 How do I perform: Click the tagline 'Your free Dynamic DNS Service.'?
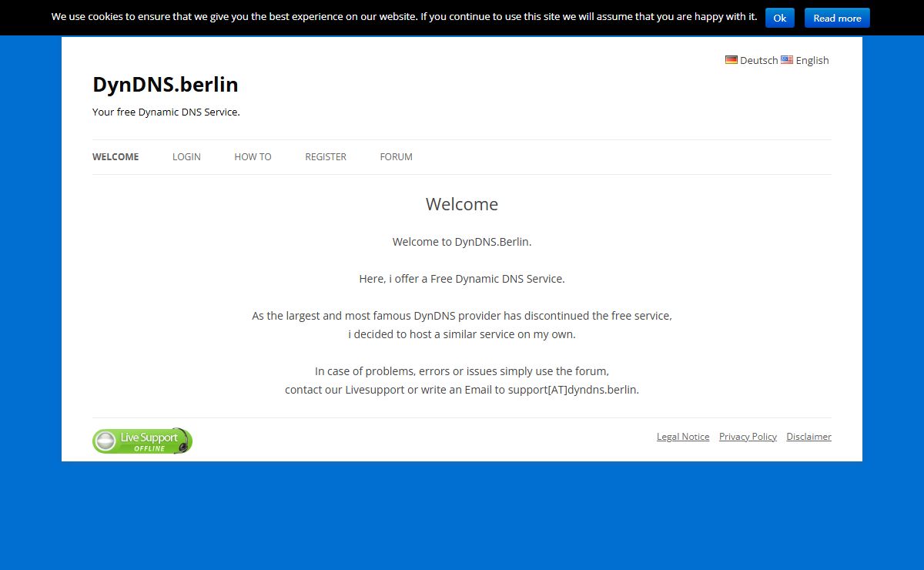point(166,112)
